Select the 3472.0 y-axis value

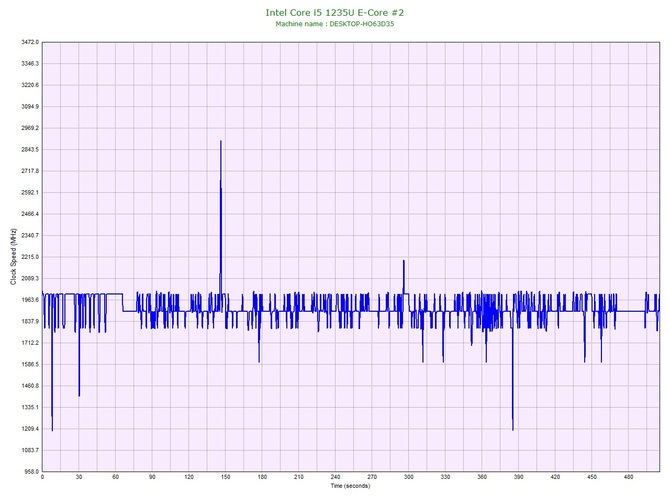(30, 42)
